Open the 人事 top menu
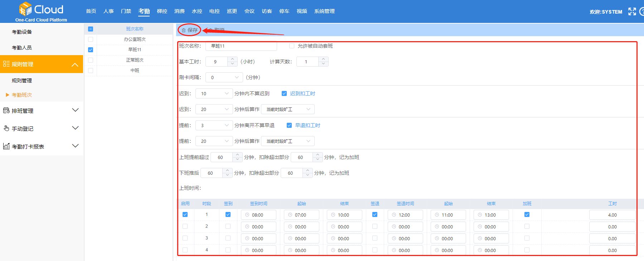The height and width of the screenshot is (261, 644). (108, 11)
